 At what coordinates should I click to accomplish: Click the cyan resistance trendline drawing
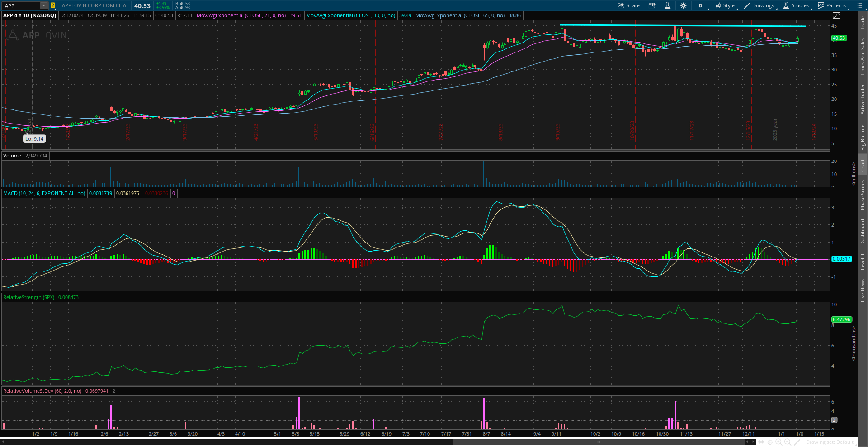pos(683,26)
